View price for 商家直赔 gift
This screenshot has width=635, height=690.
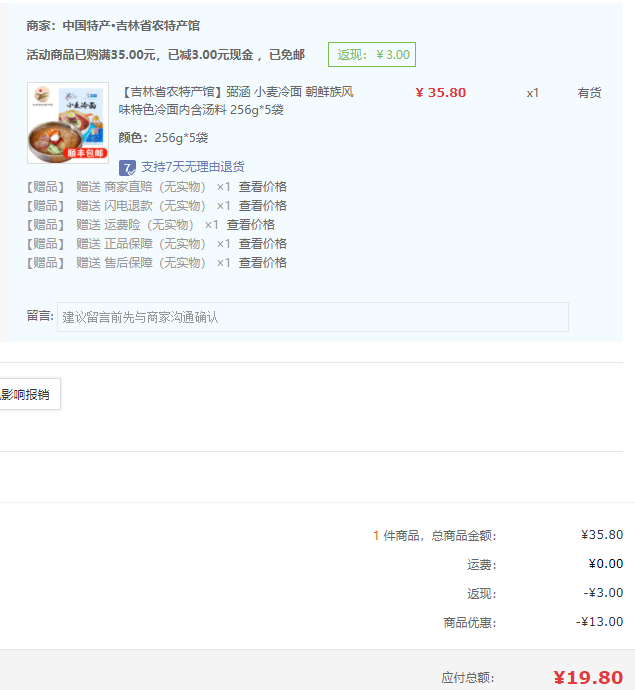(x=263, y=187)
